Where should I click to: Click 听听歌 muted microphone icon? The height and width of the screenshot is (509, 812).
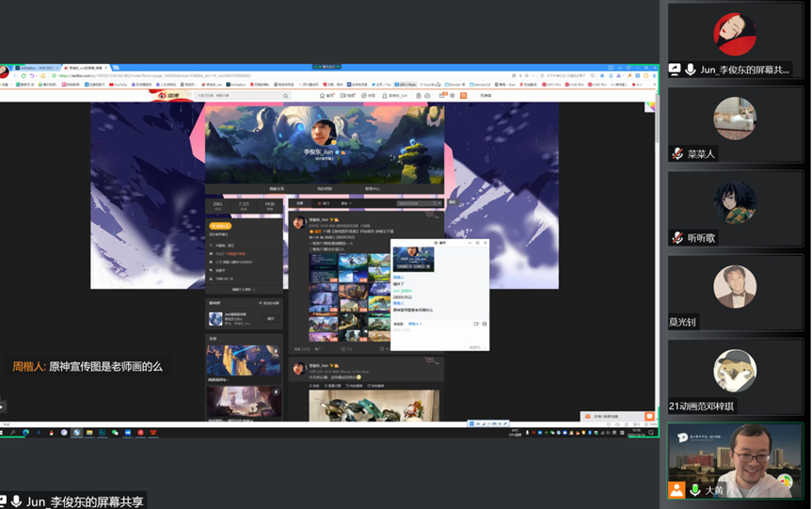[x=677, y=238]
